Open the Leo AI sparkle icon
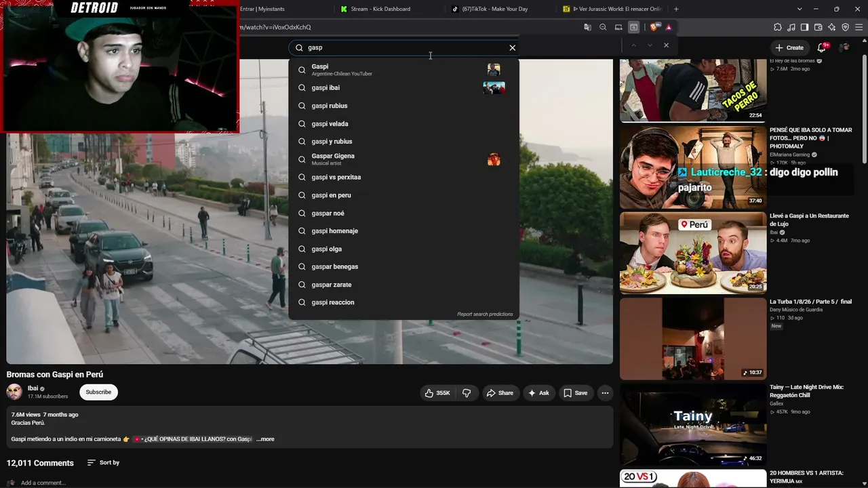The height and width of the screenshot is (488, 868). click(x=831, y=27)
